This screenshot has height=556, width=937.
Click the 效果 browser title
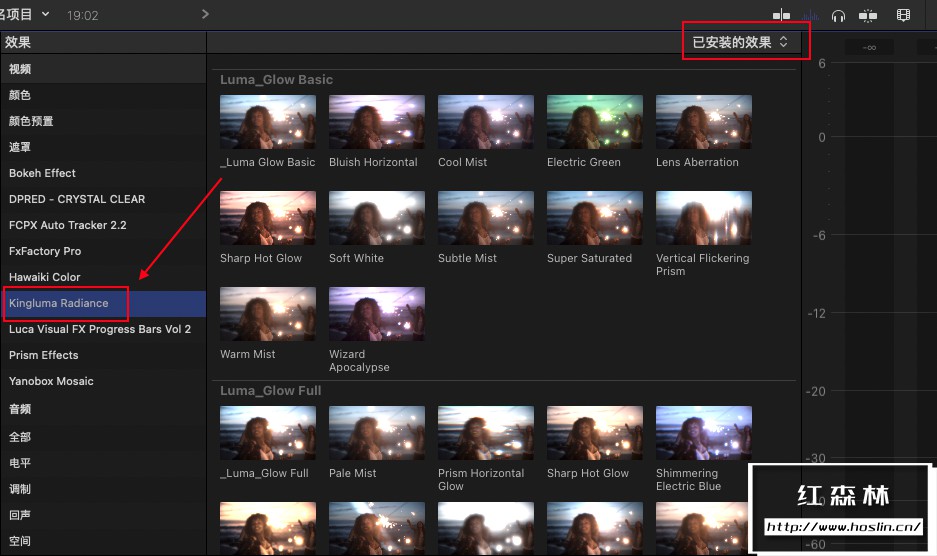(18, 42)
